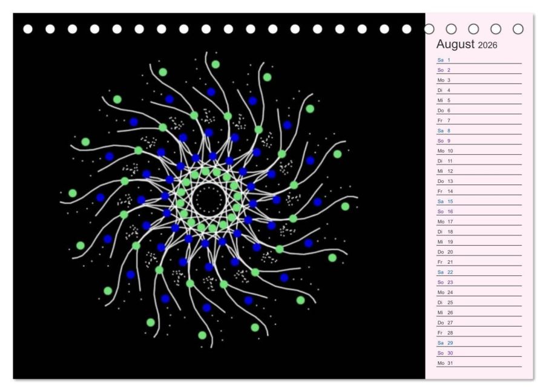546x392 pixels.
Task: Select the 'Fr 28' date row
Action: point(479,333)
